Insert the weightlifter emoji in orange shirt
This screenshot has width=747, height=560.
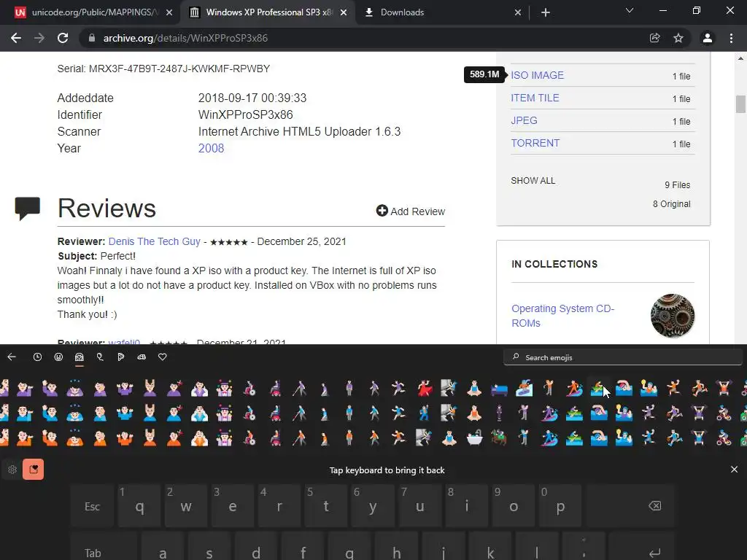point(724,389)
